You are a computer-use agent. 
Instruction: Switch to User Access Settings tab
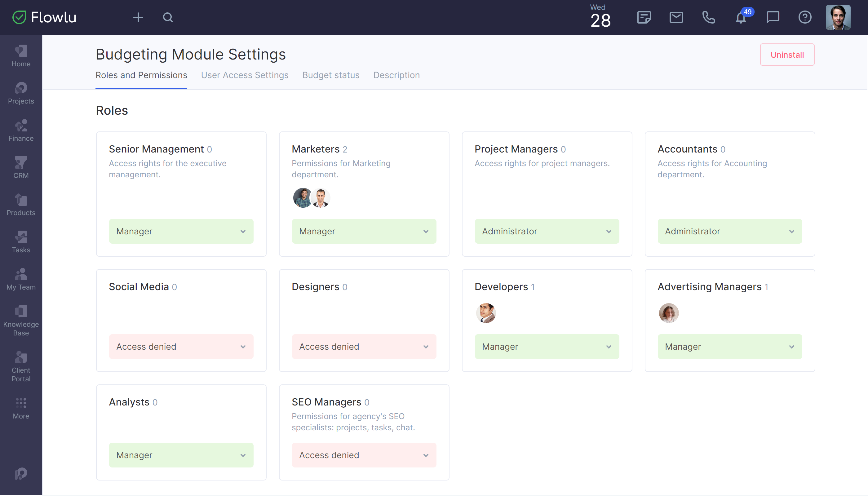tap(245, 75)
